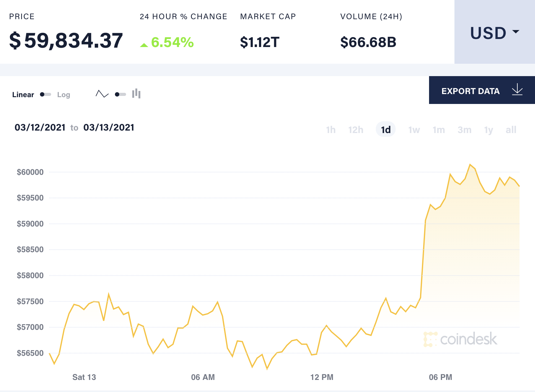Click the 03/13/2021 end date
Image resolution: width=535 pixels, height=392 pixels.
pos(109,127)
